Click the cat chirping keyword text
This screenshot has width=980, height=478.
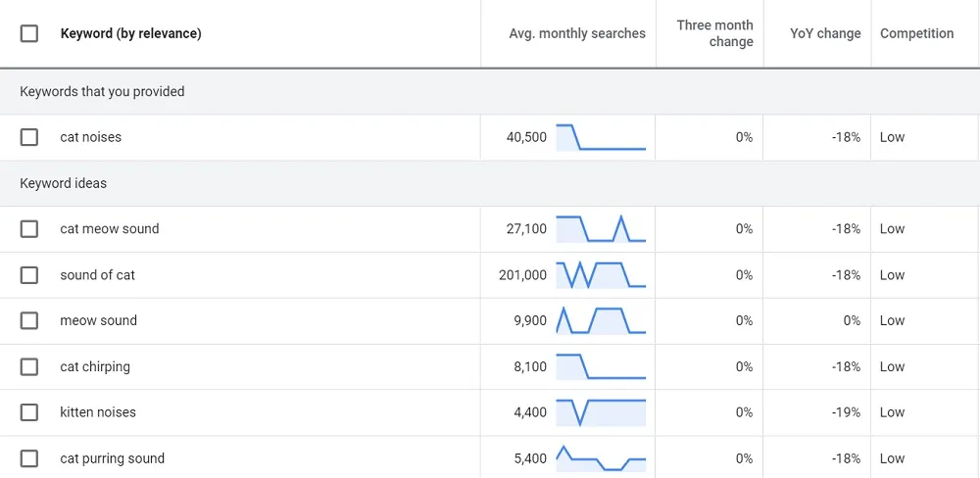95,366
